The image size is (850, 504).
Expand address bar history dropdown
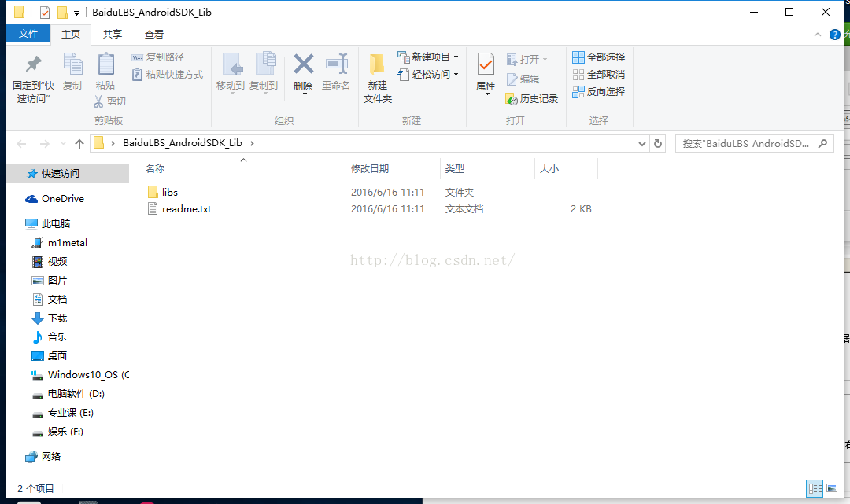(642, 143)
